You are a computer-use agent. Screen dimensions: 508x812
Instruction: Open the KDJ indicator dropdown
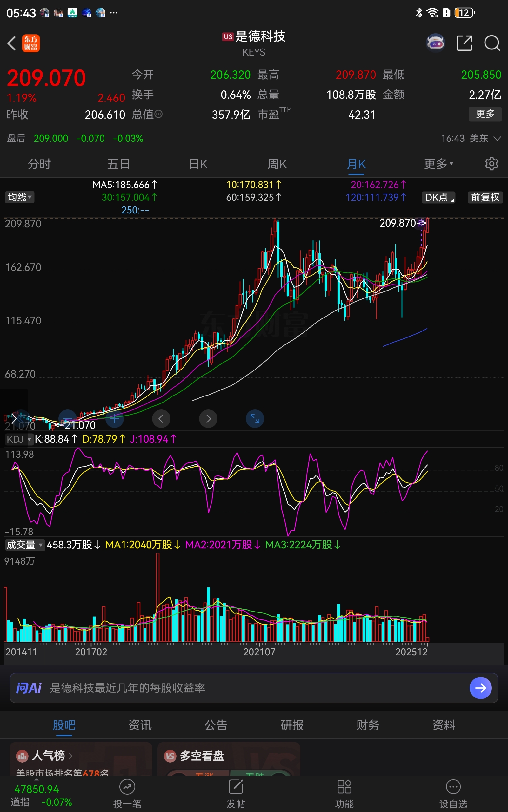(19, 439)
